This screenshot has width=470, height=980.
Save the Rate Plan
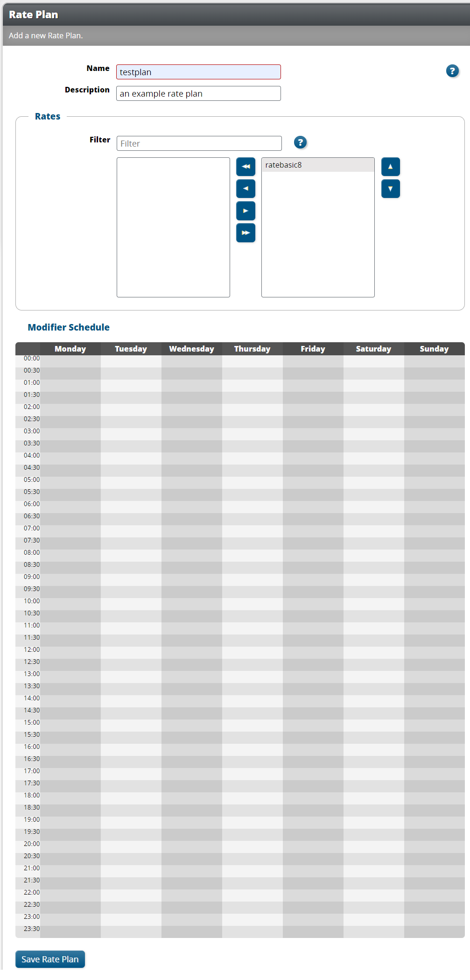pyautogui.click(x=49, y=959)
